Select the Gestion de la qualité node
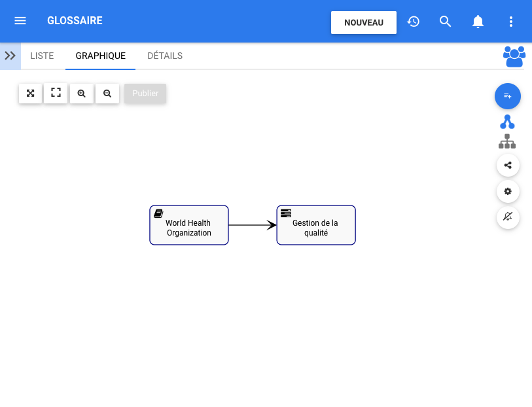The width and height of the screenshot is (532, 407). coord(316,225)
